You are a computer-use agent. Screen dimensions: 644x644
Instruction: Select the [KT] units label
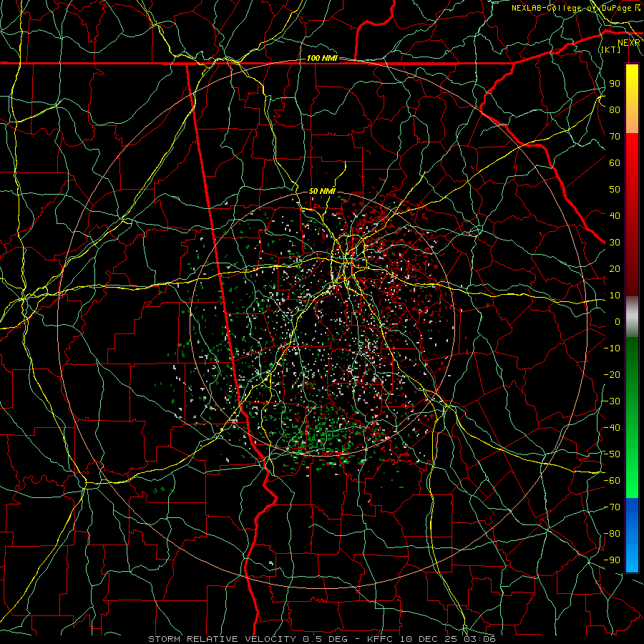point(610,49)
